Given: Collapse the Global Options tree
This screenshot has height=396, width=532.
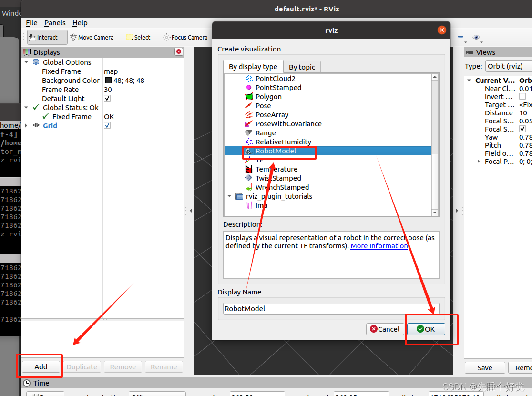Looking at the screenshot, I should [27, 62].
